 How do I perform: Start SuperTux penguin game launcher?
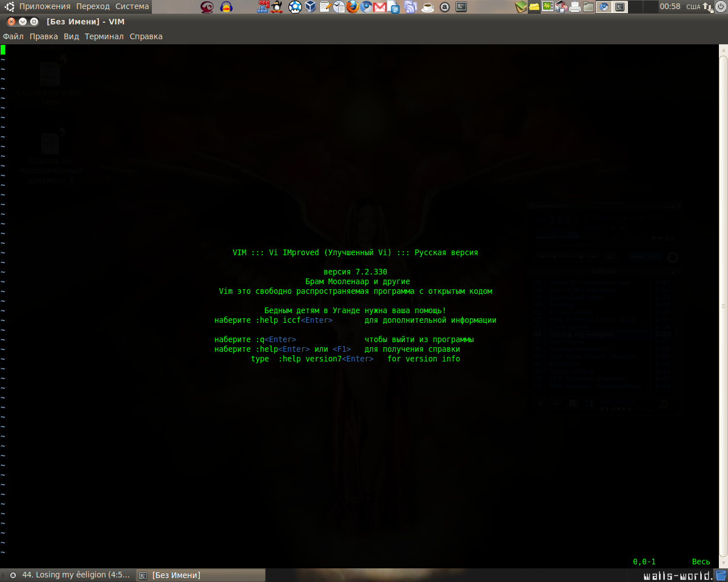click(x=277, y=7)
